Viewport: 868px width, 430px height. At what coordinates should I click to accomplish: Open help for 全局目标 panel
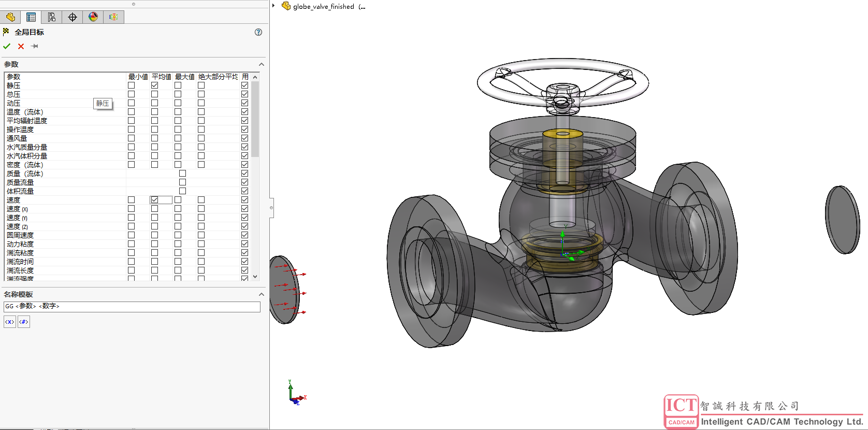(258, 32)
